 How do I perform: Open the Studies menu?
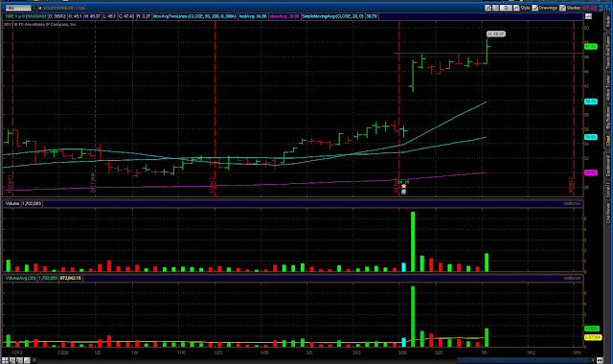click(x=573, y=8)
